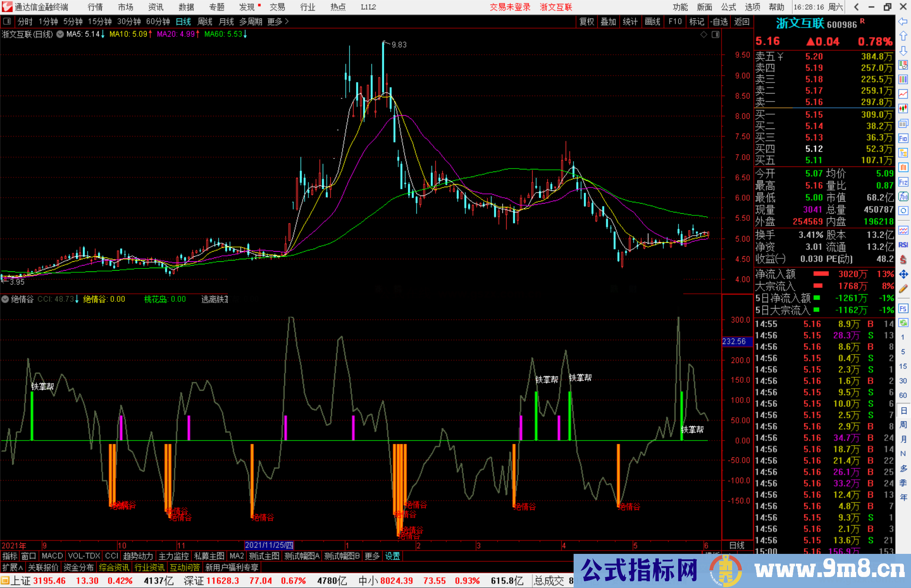This screenshot has height=588, width=911.
Task: Click the title-bar left chevron navigation icon
Action: [x=856, y=7]
